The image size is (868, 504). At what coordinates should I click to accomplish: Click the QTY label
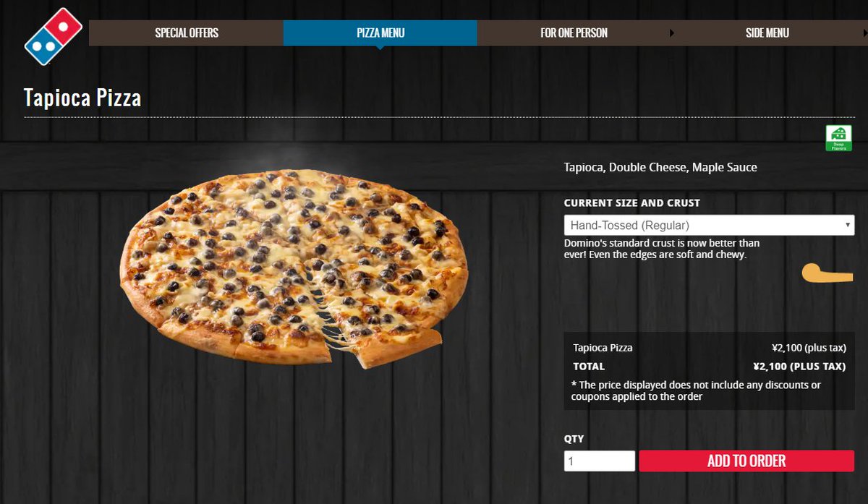574,439
